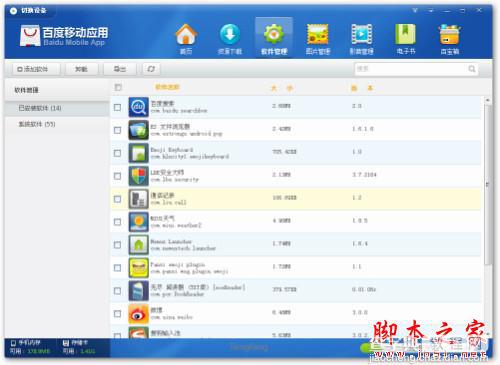Click the call log app icon
500x365 pixels.
pos(138,199)
